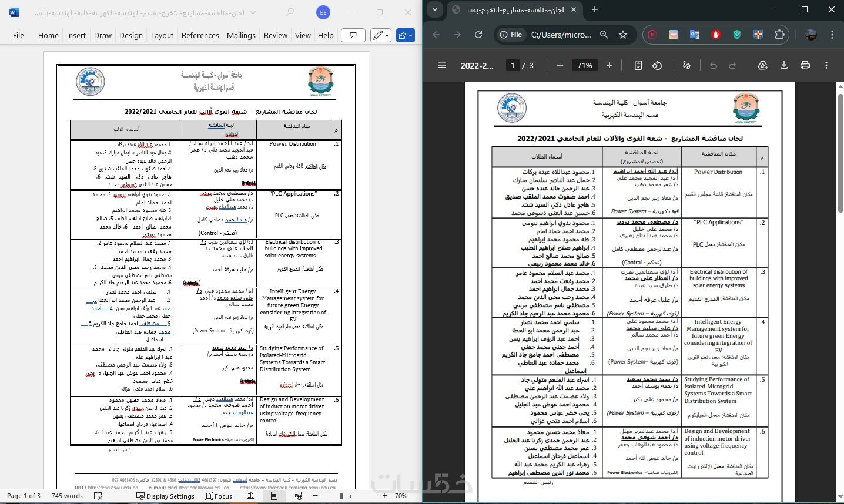This screenshot has width=844, height=504.
Task: Open a new Chrome tab
Action: (595, 9)
